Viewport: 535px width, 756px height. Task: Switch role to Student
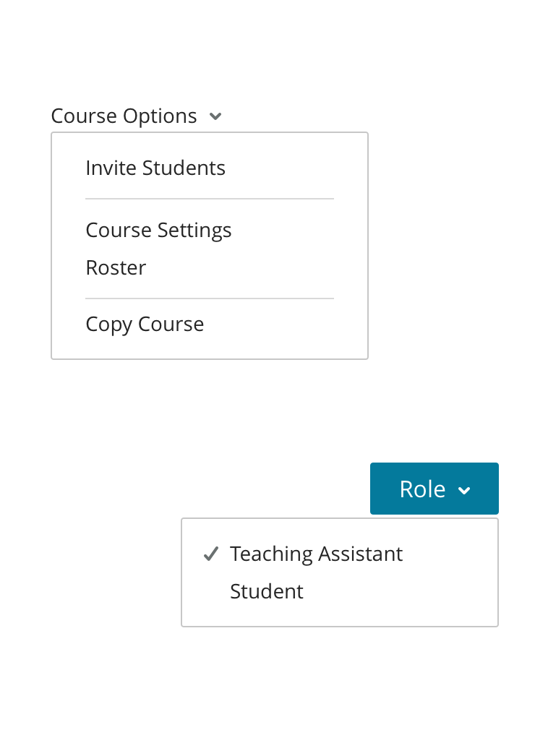tap(266, 592)
